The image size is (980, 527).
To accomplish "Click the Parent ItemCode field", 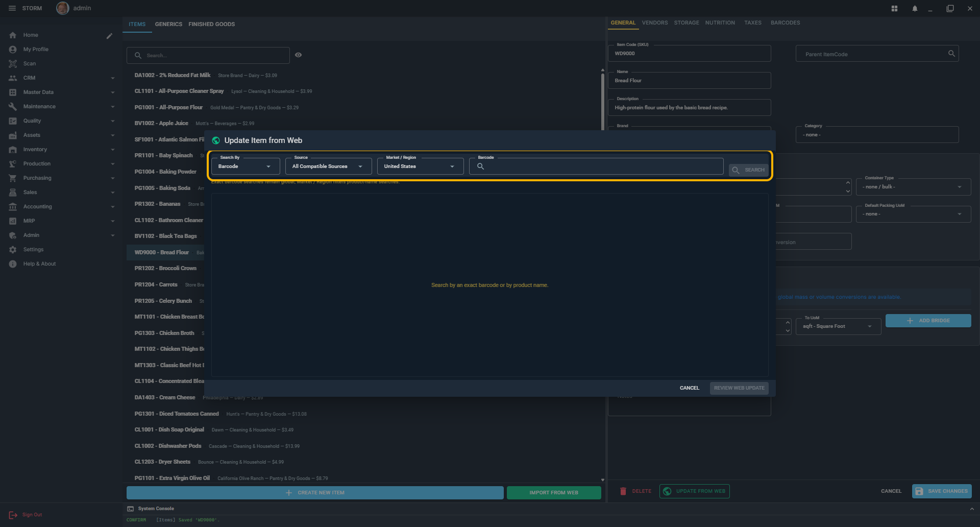I will pos(877,54).
